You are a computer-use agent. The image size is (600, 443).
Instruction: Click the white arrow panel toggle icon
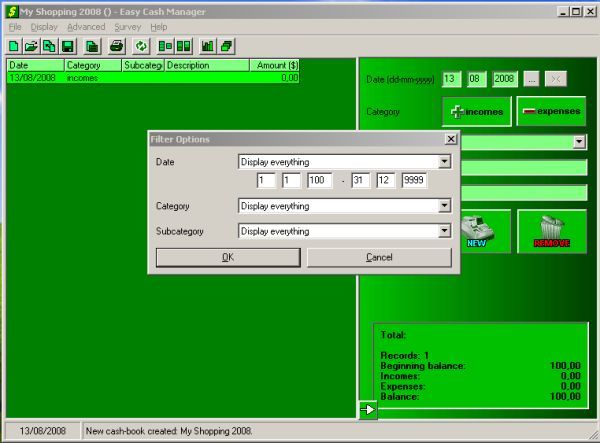pyautogui.click(x=368, y=410)
